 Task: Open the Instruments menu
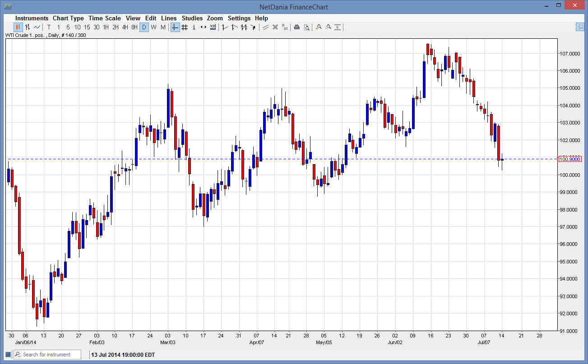(32, 18)
